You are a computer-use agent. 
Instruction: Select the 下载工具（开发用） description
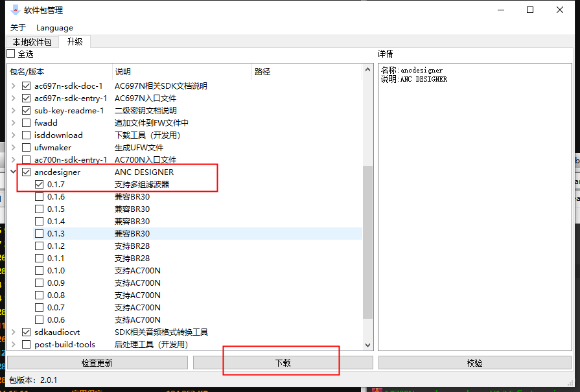(x=148, y=135)
